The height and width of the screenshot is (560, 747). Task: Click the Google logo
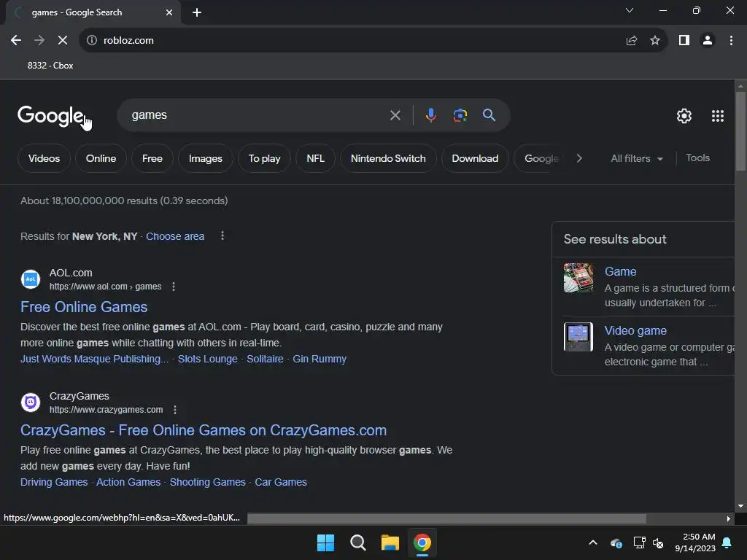[50, 116]
